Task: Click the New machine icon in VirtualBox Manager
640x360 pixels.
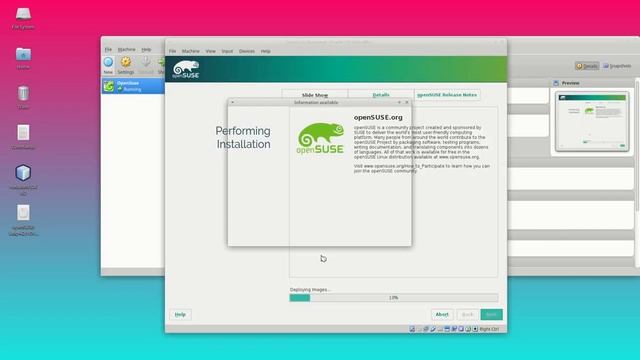Action: point(108,62)
